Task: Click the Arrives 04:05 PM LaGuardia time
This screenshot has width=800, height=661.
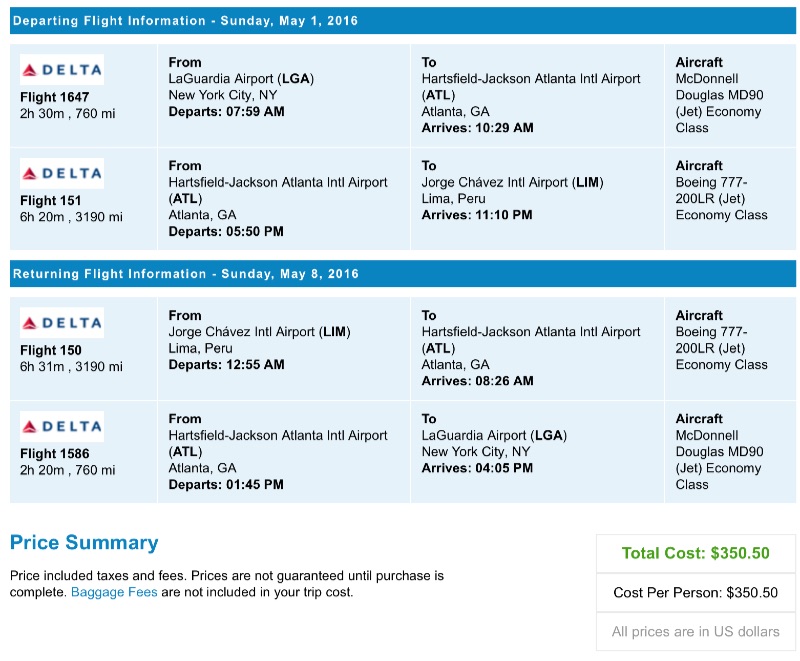Action: tap(477, 468)
